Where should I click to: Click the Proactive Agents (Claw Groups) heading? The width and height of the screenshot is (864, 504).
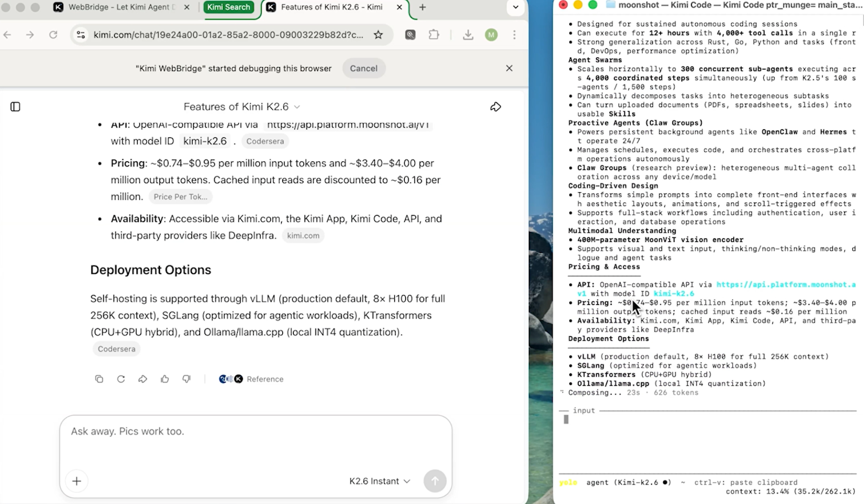click(636, 123)
